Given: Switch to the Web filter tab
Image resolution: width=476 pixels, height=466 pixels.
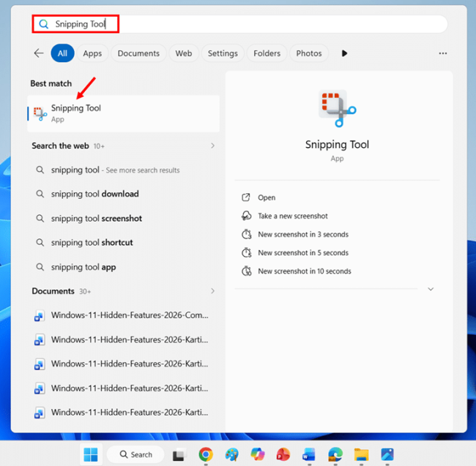Looking at the screenshot, I should (x=184, y=53).
